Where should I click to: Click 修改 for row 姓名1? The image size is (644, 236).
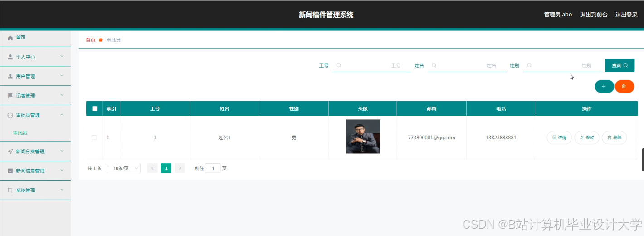(x=587, y=138)
